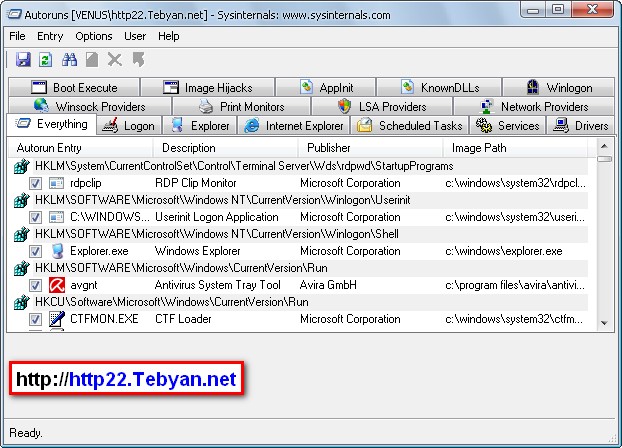Click registry icon of Winlogon\Userinit key

click(21, 200)
